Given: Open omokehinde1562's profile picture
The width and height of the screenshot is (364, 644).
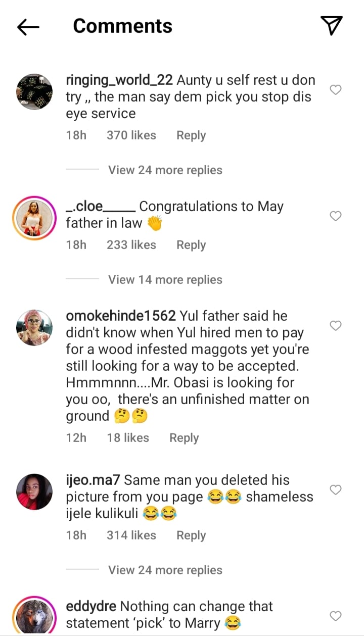Looking at the screenshot, I should point(35,327).
